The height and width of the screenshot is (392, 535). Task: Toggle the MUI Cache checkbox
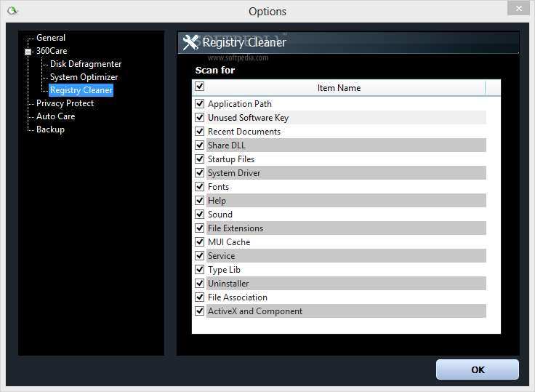[200, 241]
